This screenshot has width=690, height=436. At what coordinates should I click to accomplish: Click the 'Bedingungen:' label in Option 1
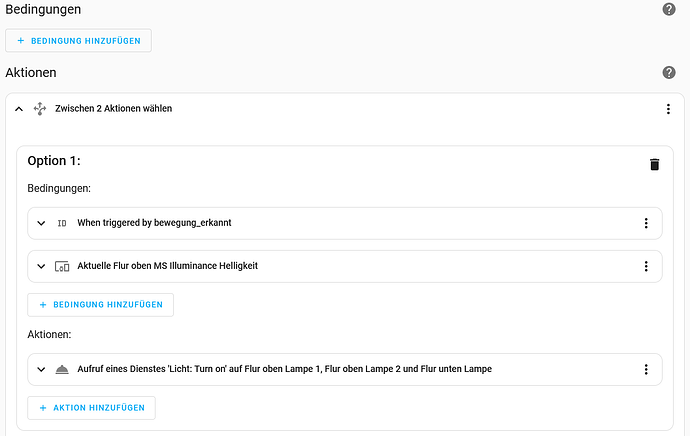click(x=59, y=188)
